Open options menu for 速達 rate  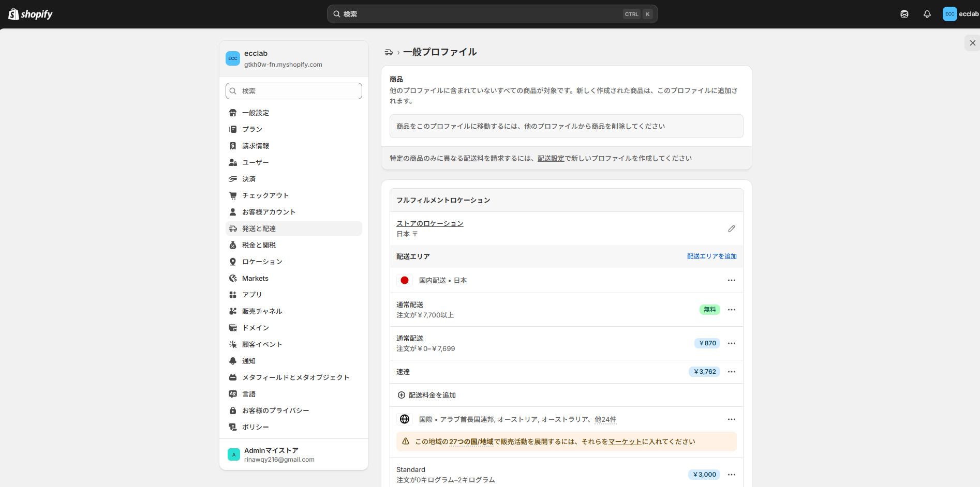pyautogui.click(x=731, y=372)
